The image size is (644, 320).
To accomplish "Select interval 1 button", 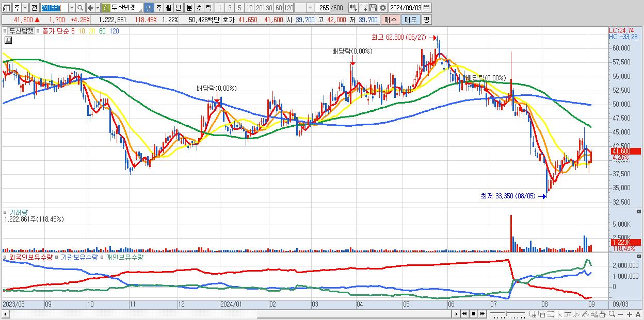I will click(x=219, y=8).
